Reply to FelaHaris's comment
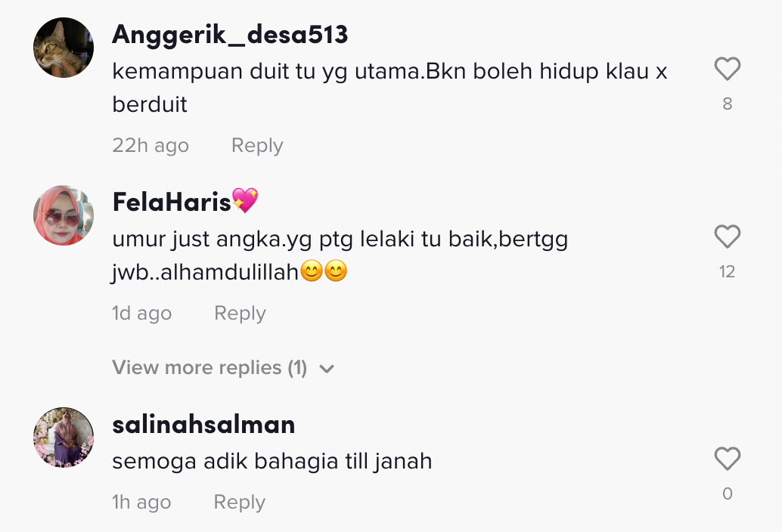The image size is (782, 532). point(240,314)
